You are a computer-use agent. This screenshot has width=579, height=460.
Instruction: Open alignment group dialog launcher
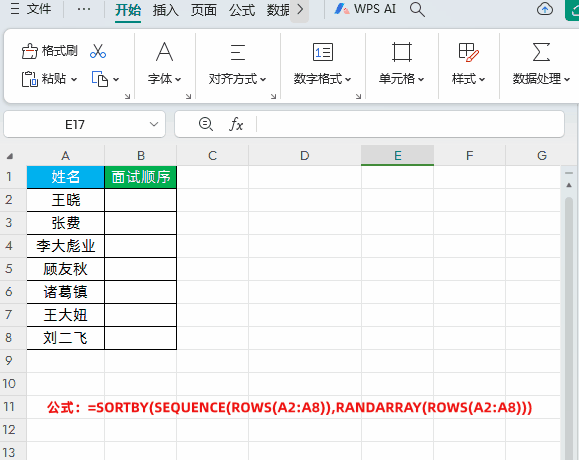273,96
